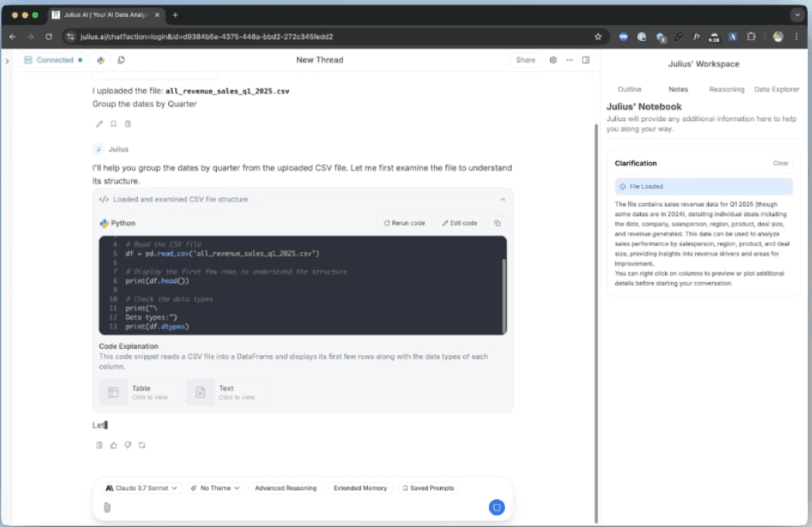Image resolution: width=812 pixels, height=527 pixels.
Task: Switch to the Reasoning tab
Action: click(726, 89)
